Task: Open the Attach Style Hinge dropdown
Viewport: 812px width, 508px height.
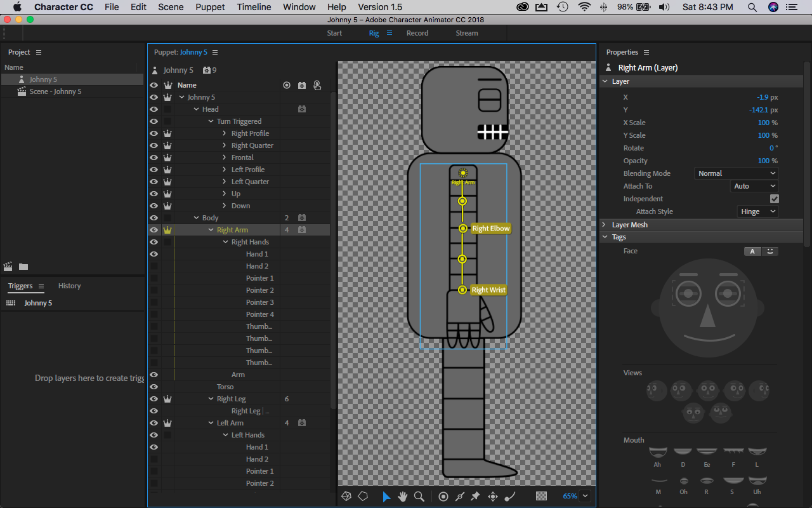Action: (x=757, y=211)
